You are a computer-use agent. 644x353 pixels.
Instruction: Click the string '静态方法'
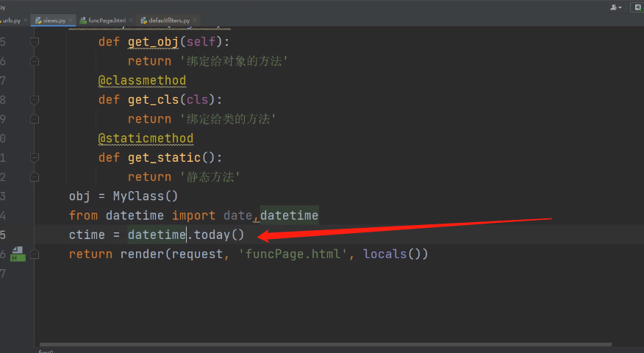(210, 177)
